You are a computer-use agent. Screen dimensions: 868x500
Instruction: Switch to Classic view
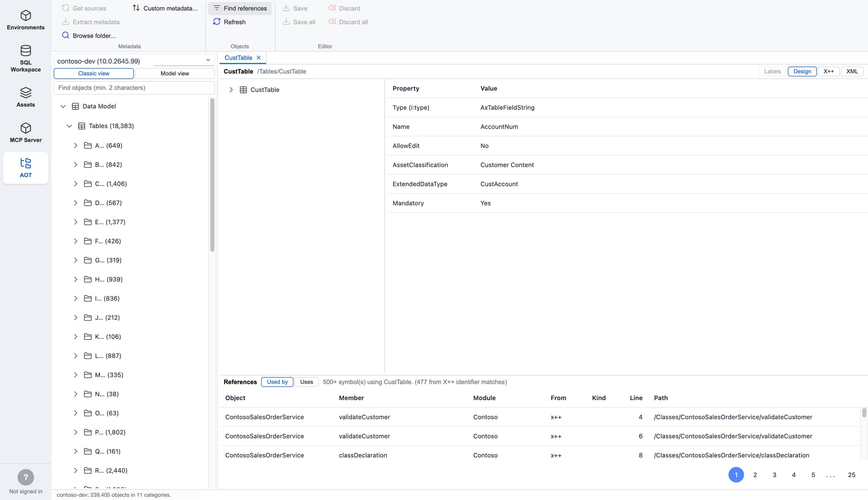click(94, 73)
